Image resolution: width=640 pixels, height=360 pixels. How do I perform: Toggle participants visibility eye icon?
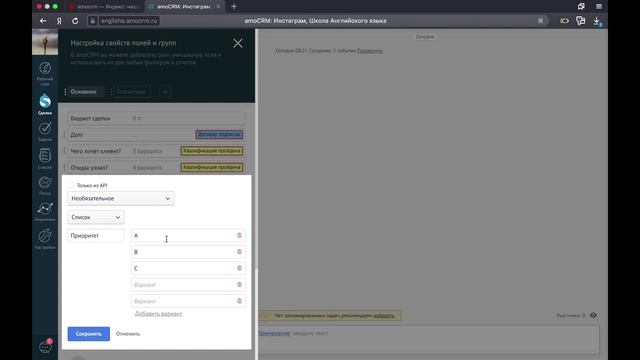pos(593,316)
